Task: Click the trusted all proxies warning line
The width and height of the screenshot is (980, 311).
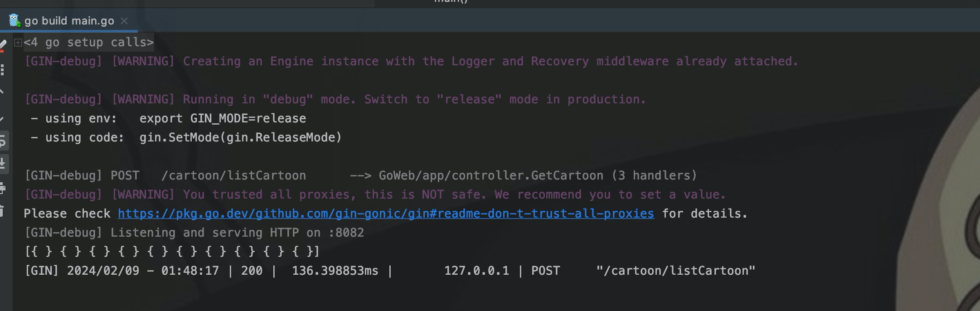Action: click(x=375, y=194)
